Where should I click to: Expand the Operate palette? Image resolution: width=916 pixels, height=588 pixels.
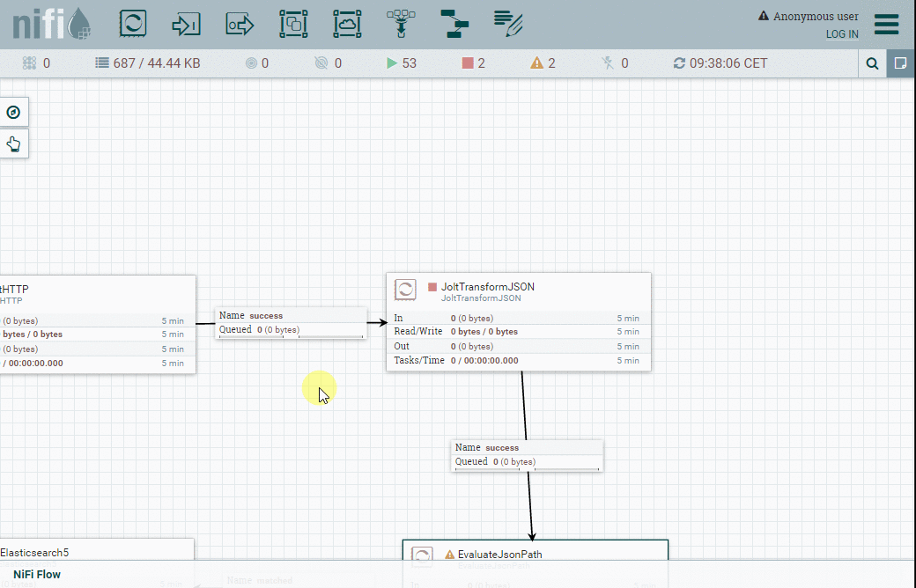click(x=12, y=143)
